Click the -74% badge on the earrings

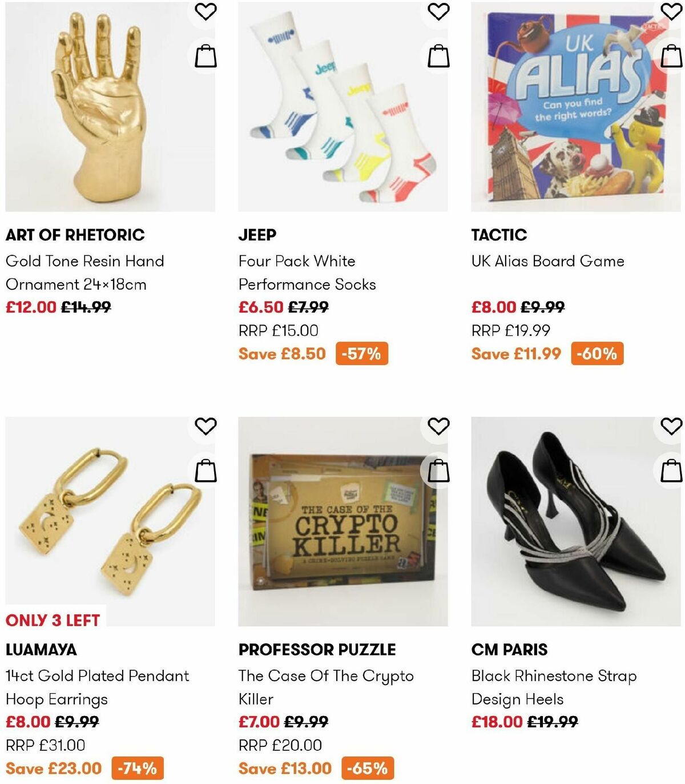(x=136, y=768)
